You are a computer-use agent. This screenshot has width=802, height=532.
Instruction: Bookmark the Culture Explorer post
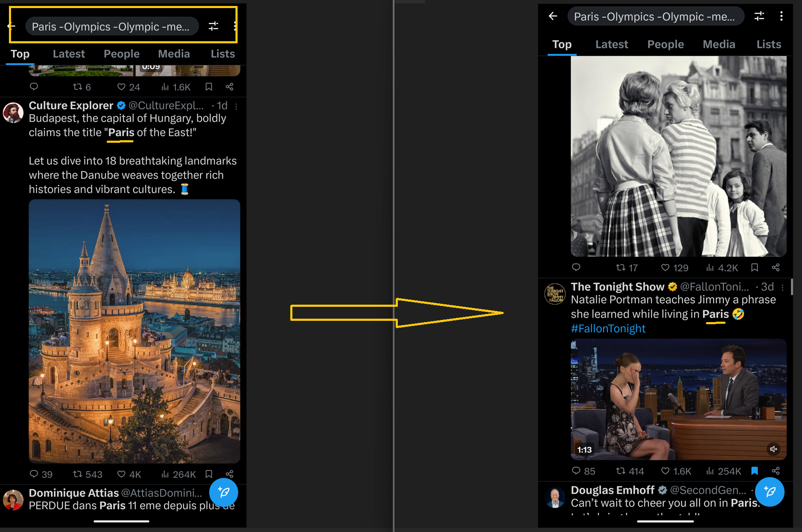pos(209,474)
